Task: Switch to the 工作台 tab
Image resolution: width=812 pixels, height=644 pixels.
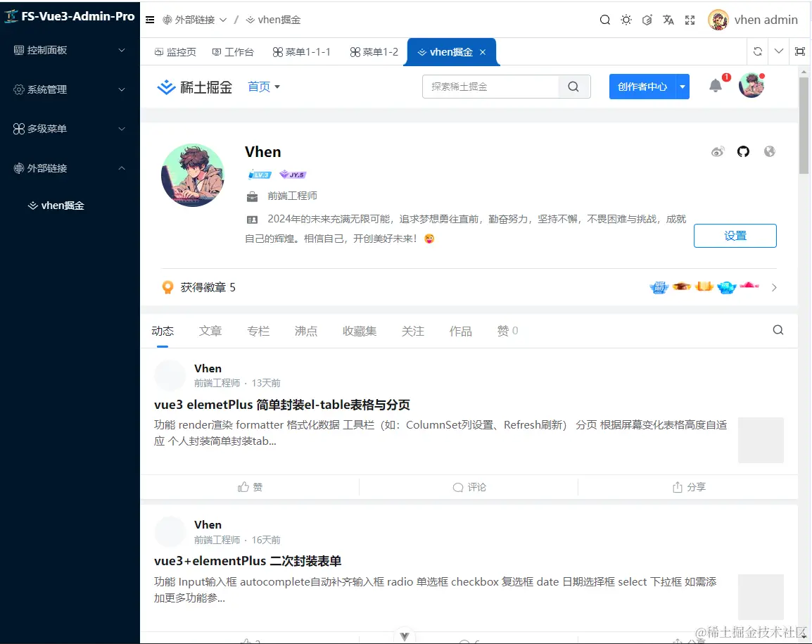Action: coord(233,52)
